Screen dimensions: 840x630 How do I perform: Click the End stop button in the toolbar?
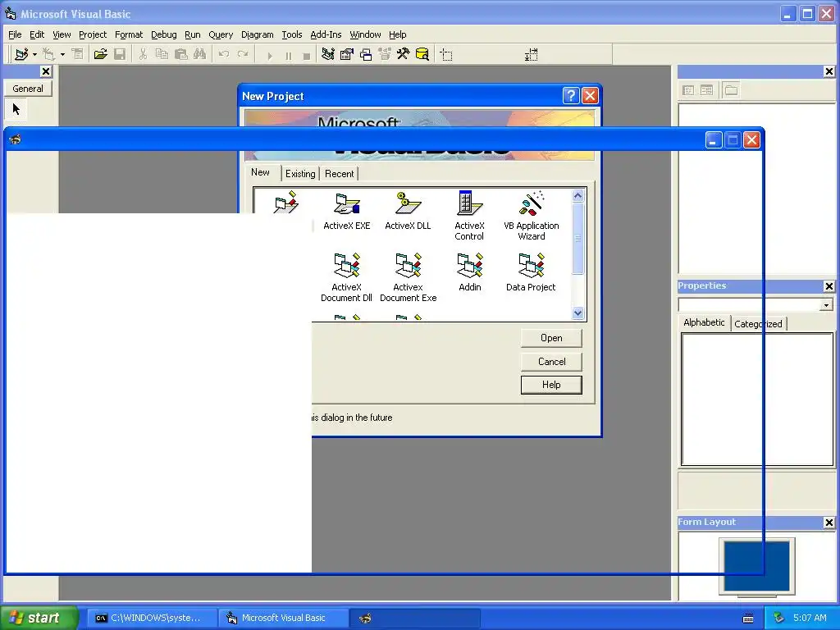pyautogui.click(x=307, y=55)
